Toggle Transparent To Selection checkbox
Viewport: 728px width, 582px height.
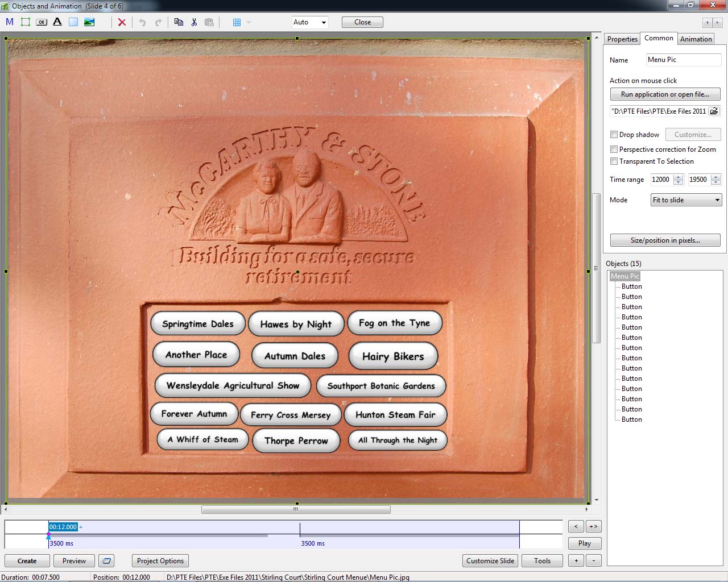coord(614,161)
